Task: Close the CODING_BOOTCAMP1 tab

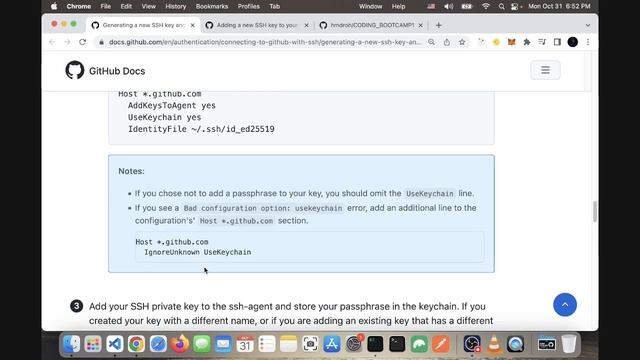Action: (421, 25)
